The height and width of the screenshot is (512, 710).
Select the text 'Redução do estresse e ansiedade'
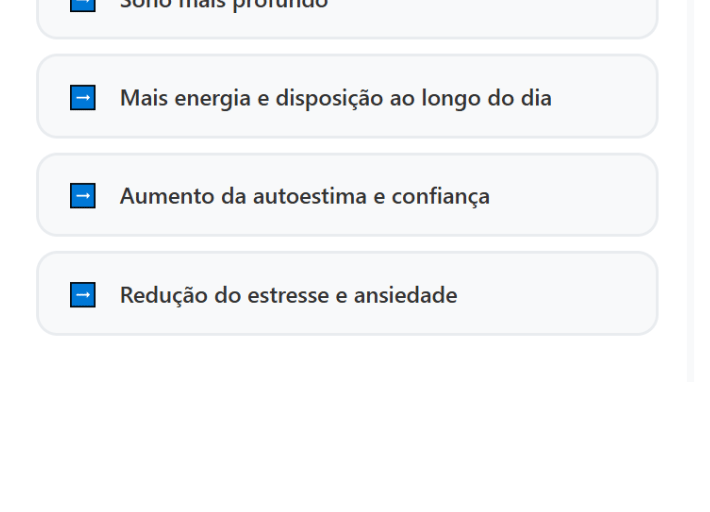(288, 295)
